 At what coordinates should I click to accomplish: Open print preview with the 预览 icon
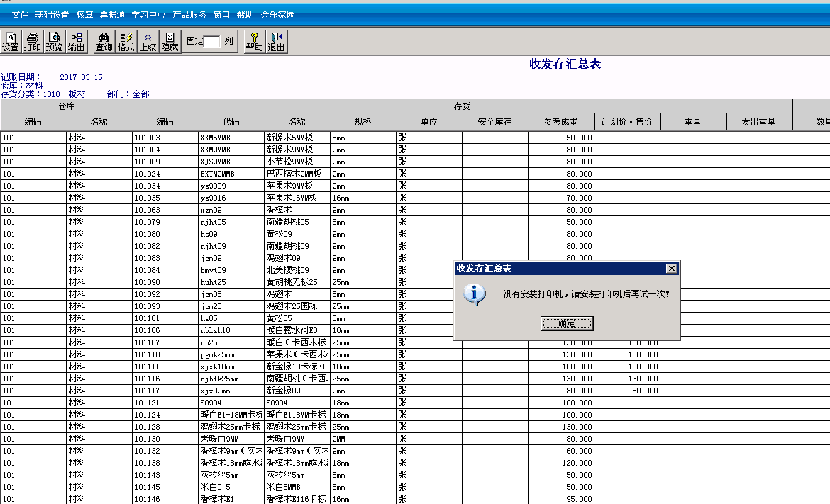[x=53, y=40]
